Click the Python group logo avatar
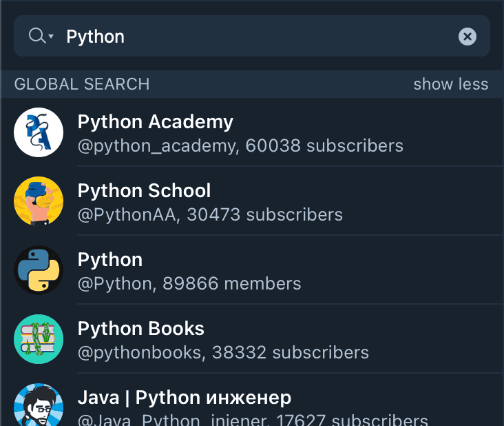The width and height of the screenshot is (504, 426). [39, 270]
